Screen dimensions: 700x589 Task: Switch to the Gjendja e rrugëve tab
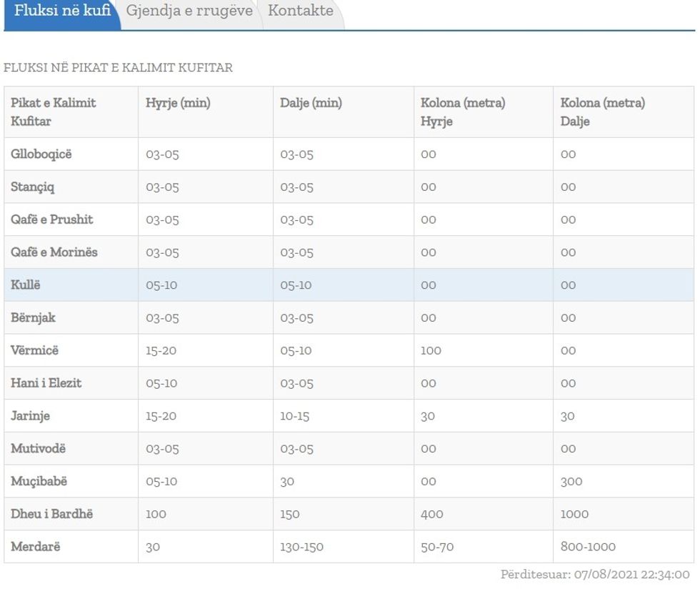tap(189, 11)
